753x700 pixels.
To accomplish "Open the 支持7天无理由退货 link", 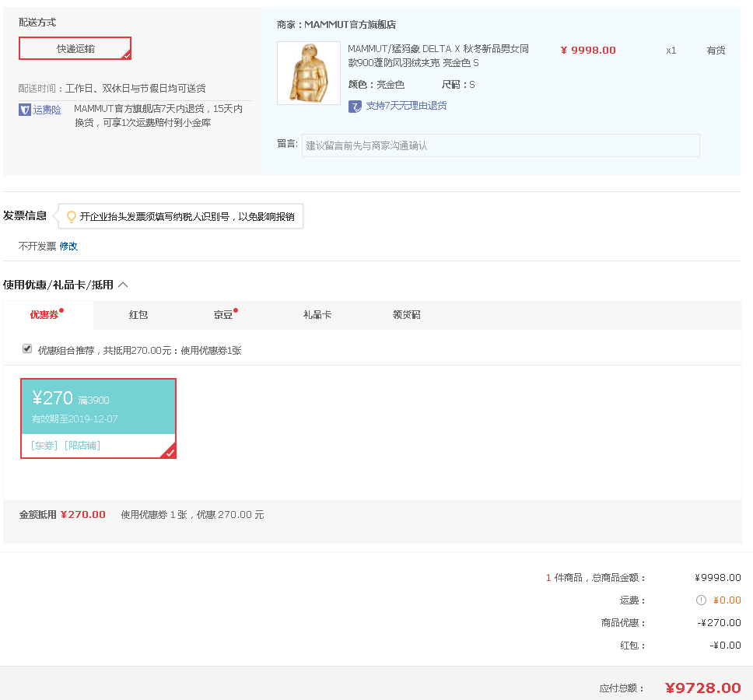I will tap(406, 106).
